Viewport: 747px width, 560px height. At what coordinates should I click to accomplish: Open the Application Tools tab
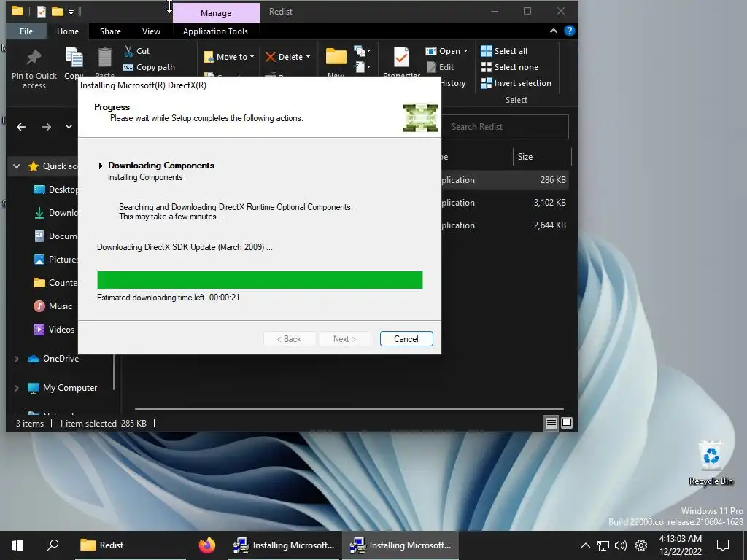tap(215, 31)
